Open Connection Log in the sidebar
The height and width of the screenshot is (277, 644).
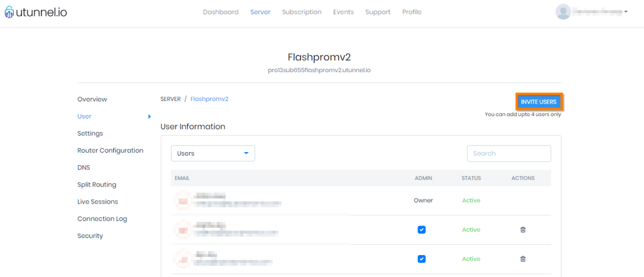[x=102, y=219]
